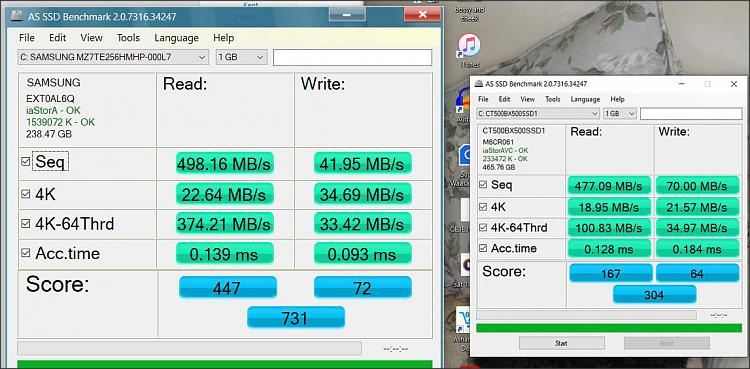Expand the C: CT500BX500SSD1 drive dropdown
750x369 pixels.
[538, 113]
